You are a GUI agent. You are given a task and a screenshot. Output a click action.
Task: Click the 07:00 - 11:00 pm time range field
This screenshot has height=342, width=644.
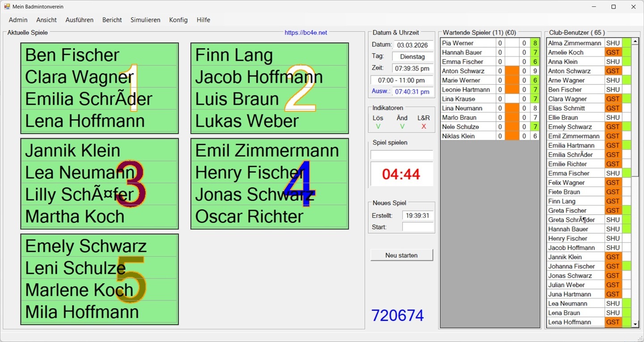click(402, 80)
